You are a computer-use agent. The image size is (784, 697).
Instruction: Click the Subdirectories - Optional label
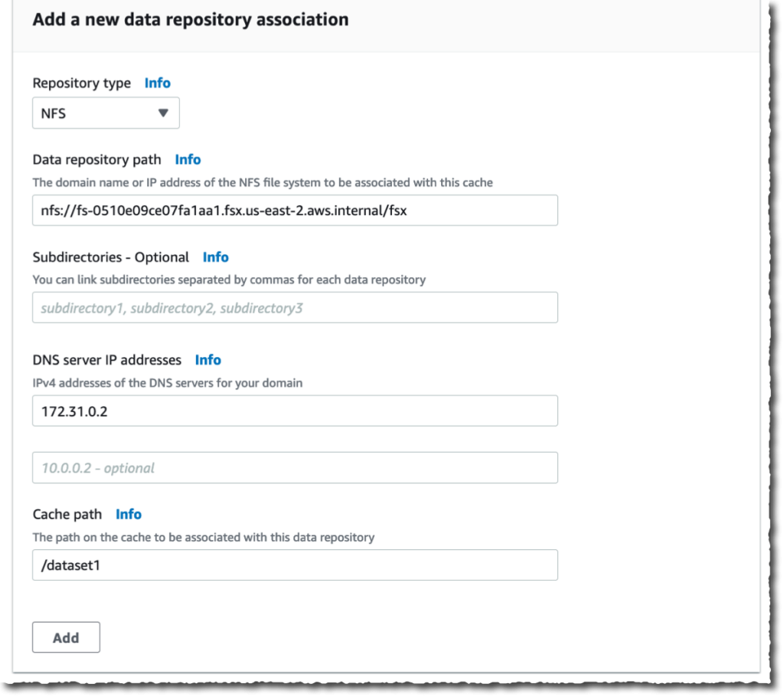(111, 257)
